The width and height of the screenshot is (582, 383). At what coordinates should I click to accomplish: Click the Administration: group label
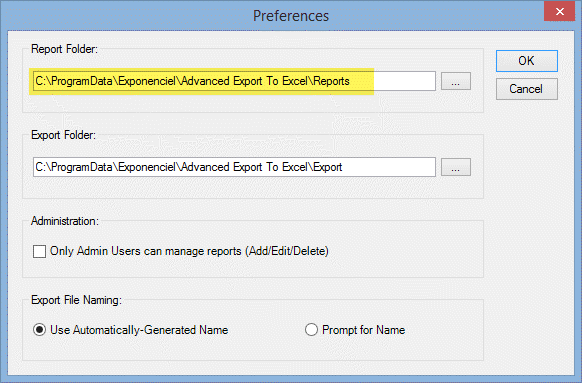click(65, 221)
